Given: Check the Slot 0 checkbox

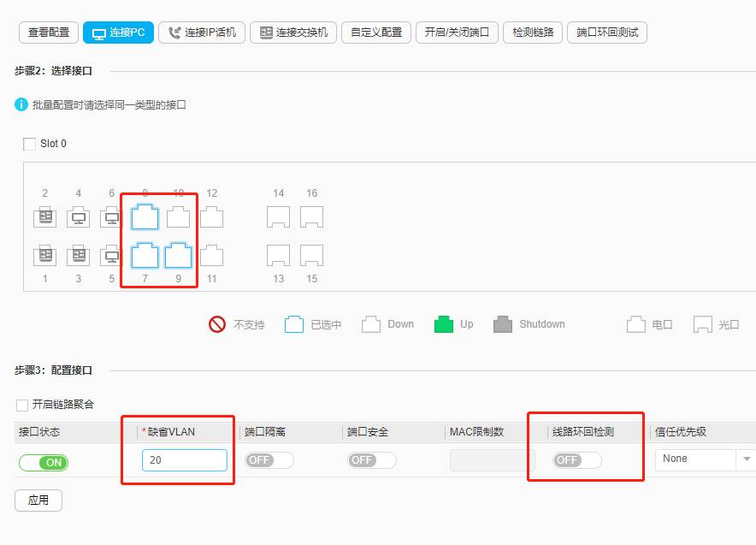Looking at the screenshot, I should click(30, 144).
